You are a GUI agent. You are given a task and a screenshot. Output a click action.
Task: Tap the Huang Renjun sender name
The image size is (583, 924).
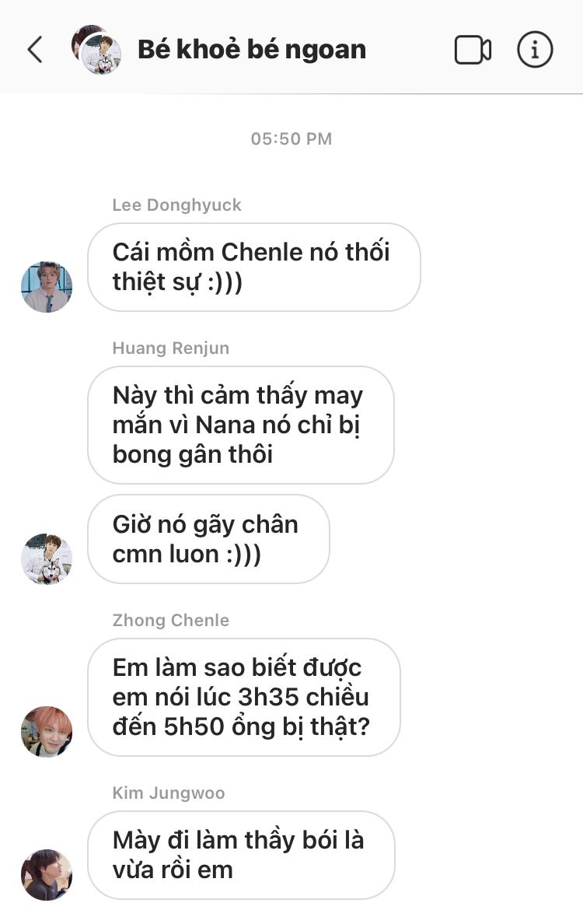[x=171, y=348]
